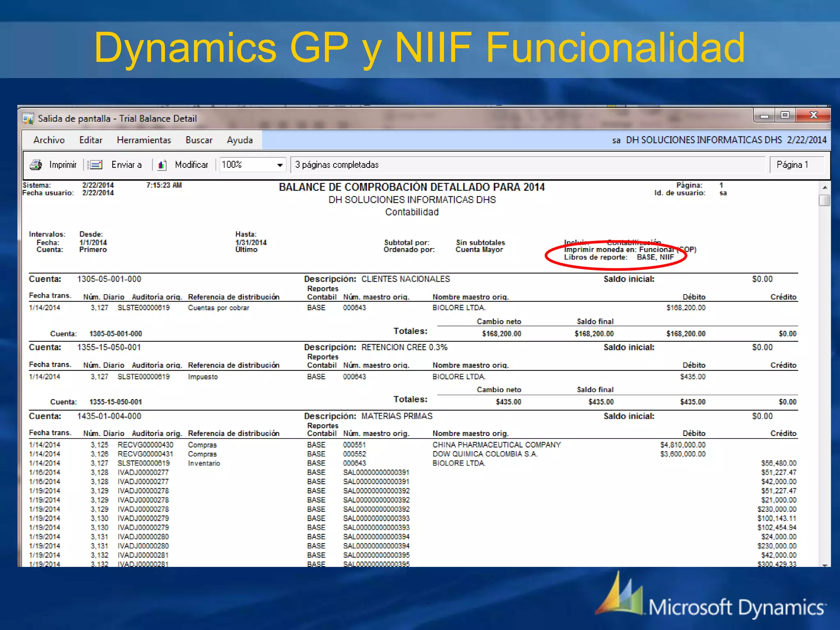Click debit amount $4,810,000.00
This screenshot has width=840, height=630.
(x=683, y=445)
